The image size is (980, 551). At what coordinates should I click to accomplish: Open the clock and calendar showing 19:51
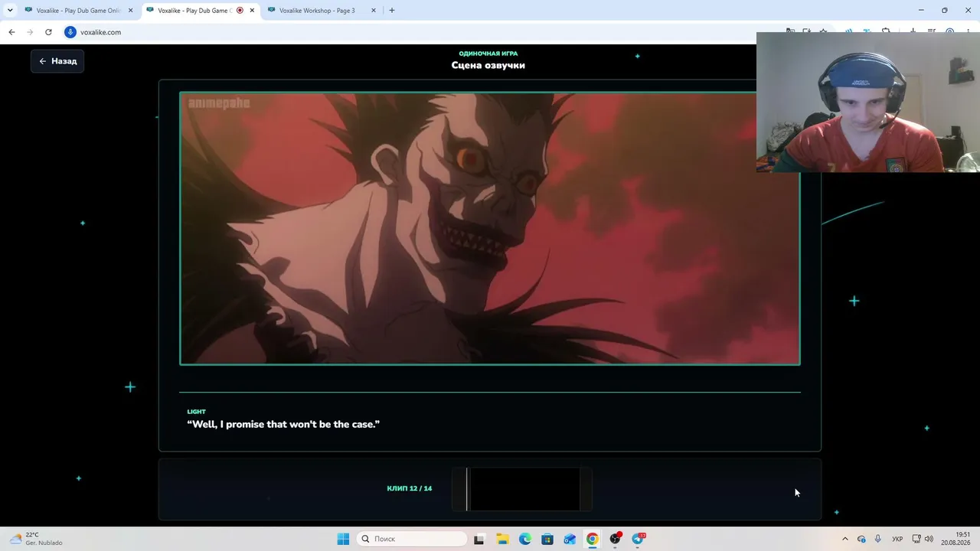click(957, 539)
